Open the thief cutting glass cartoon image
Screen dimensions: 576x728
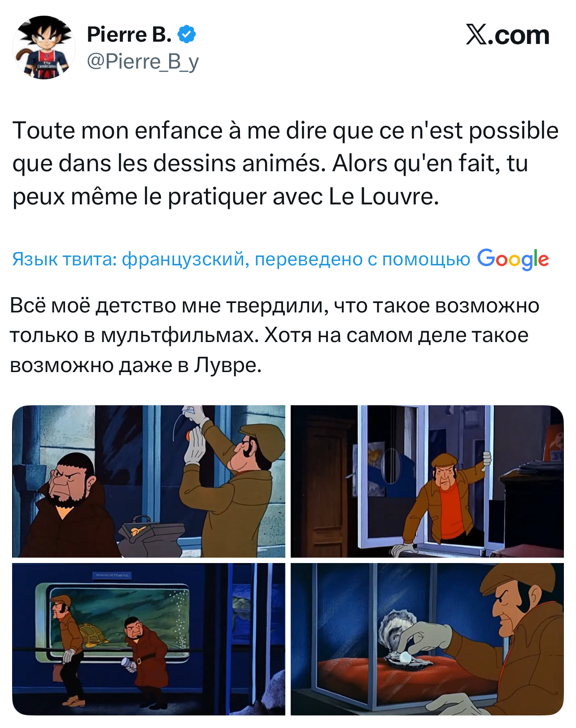(x=148, y=481)
